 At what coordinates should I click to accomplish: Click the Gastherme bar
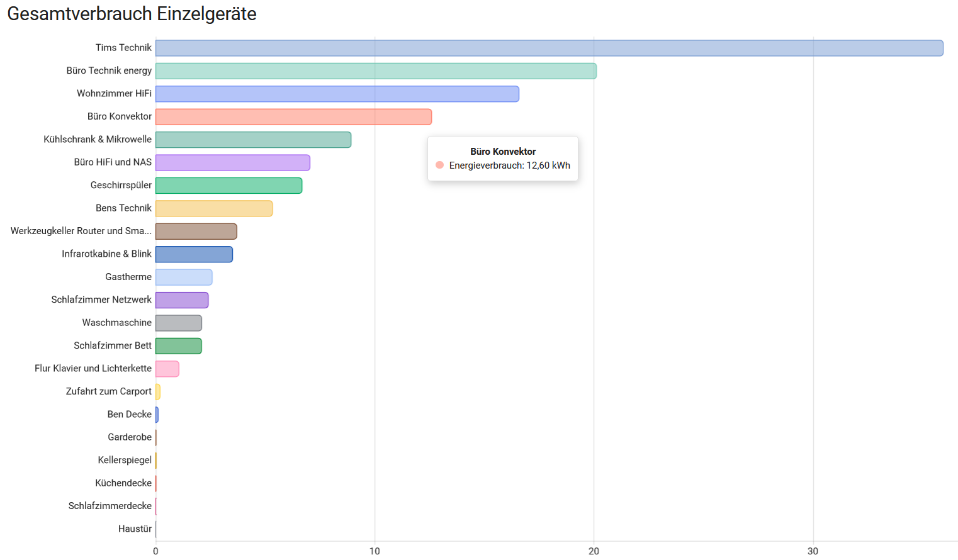tap(184, 277)
